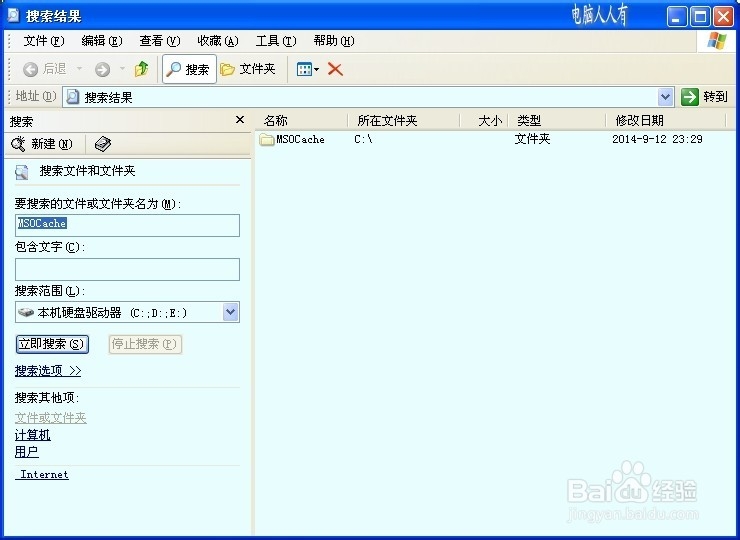Open the Favorites (收藏) menu
The height and width of the screenshot is (540, 740).
pyautogui.click(x=218, y=41)
